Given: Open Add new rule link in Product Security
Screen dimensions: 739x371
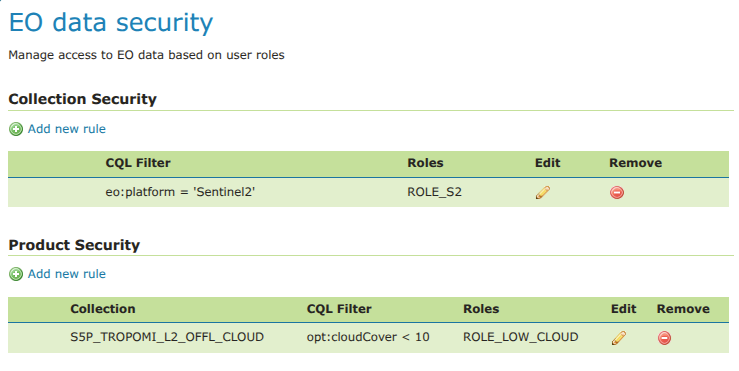Looking at the screenshot, I should click(x=66, y=274).
